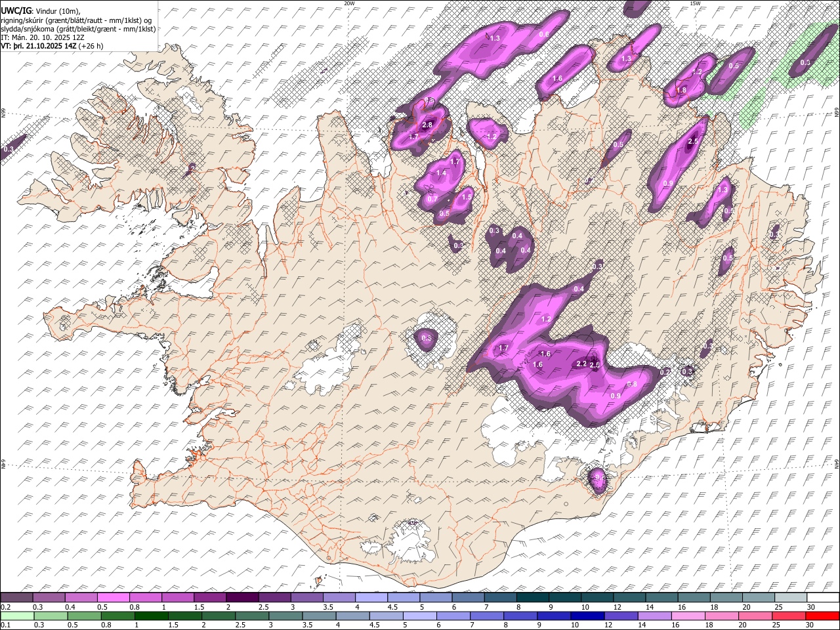840x630 pixels.
Task: Pick the deep blue lower swatch between 10 and 12
Action: (x=588, y=616)
